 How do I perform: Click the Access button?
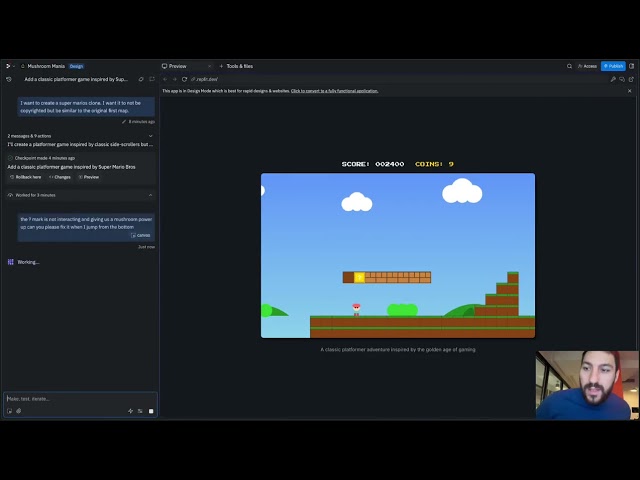coord(587,66)
